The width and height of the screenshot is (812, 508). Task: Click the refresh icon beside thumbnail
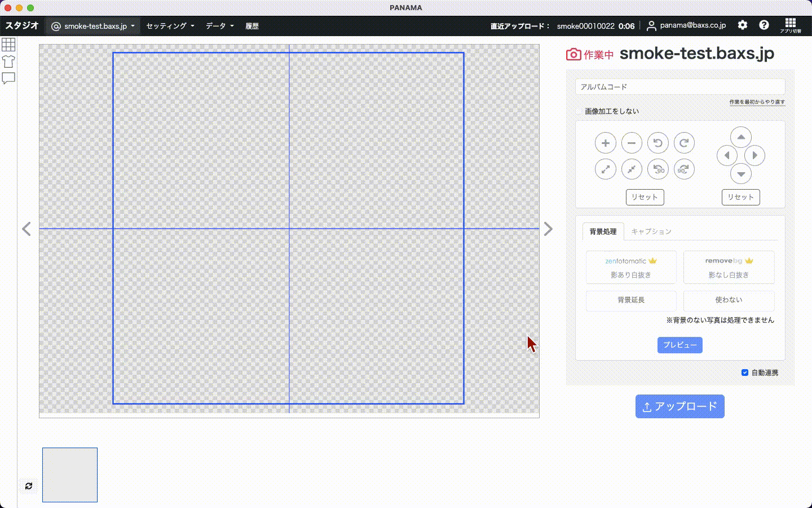coord(29,486)
